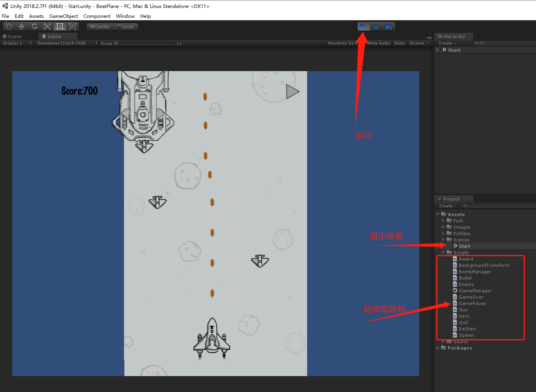Select the Rotate tool
Image resolution: width=536 pixels, height=392 pixels.
[35, 27]
